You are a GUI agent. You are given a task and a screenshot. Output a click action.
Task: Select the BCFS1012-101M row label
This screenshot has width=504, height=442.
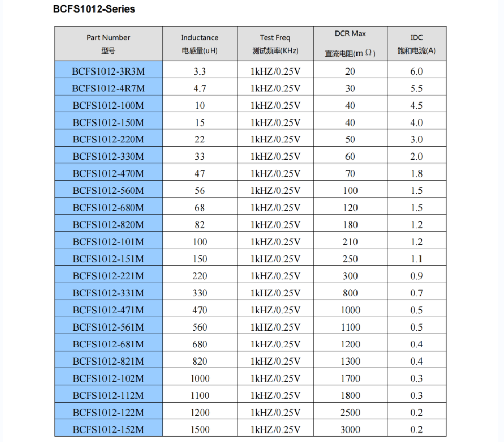coord(108,242)
